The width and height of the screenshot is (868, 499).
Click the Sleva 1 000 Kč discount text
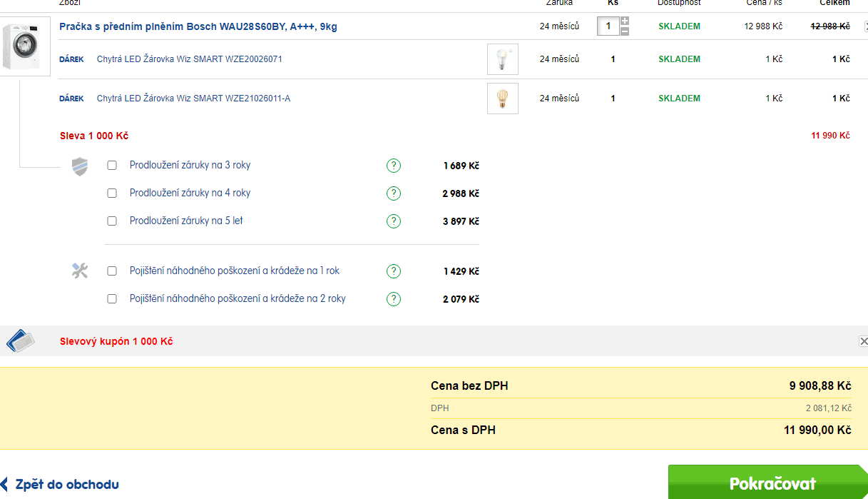pyautogui.click(x=94, y=136)
